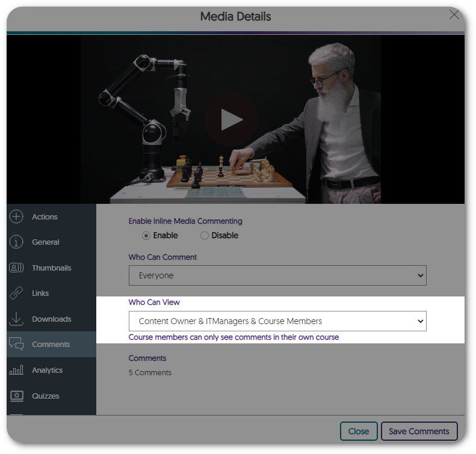This screenshot has width=476, height=454.
Task: Play the chess robot video
Action: [x=231, y=120]
